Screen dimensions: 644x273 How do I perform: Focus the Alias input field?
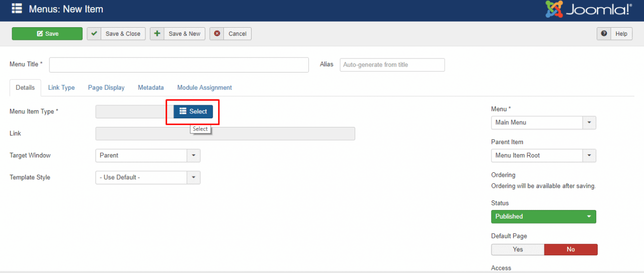(392, 65)
